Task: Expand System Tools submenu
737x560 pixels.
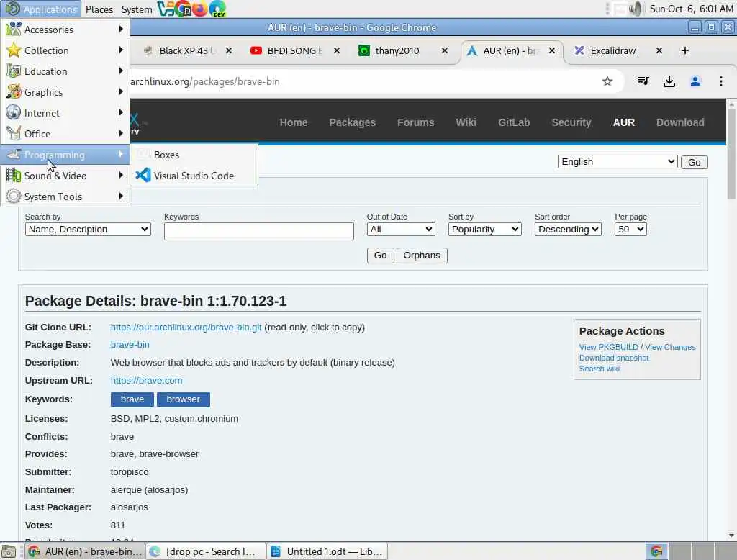Action: [x=65, y=197]
